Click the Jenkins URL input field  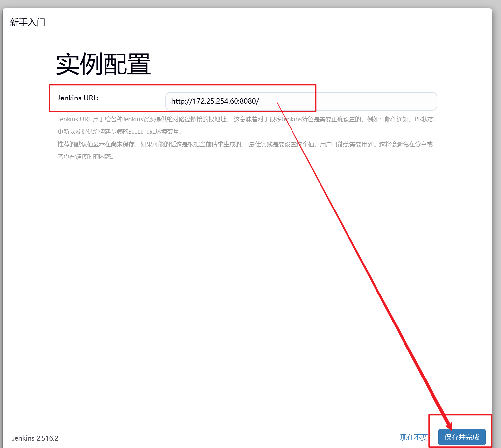301,101
